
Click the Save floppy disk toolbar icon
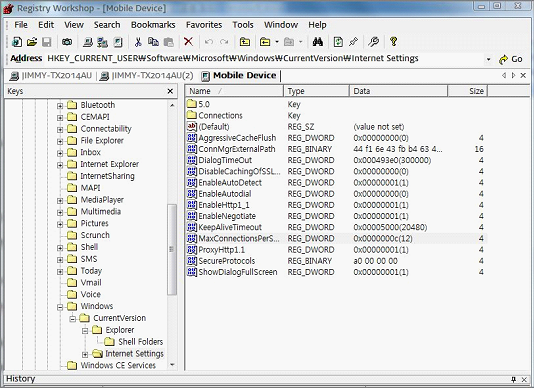(x=47, y=42)
